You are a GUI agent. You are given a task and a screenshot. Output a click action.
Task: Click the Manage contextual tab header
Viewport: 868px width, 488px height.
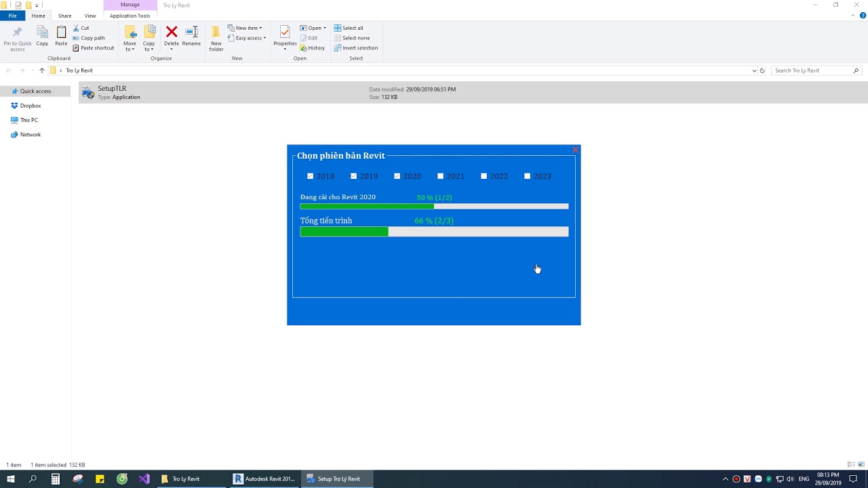tap(130, 5)
